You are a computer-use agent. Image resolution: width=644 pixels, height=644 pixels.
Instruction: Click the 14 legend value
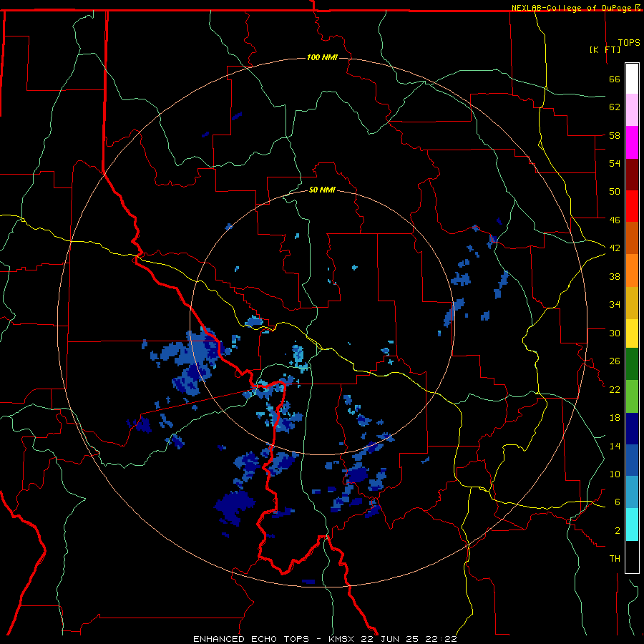(x=615, y=446)
